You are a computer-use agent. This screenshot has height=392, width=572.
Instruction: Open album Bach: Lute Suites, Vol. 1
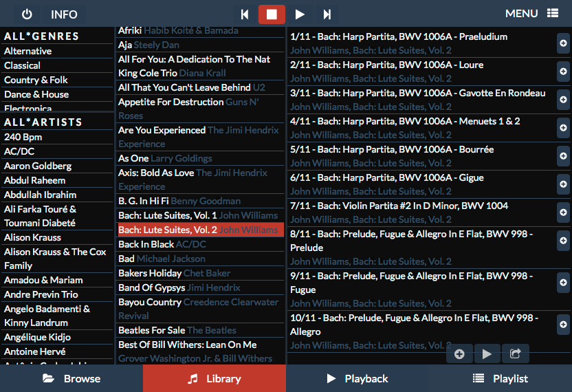point(200,215)
